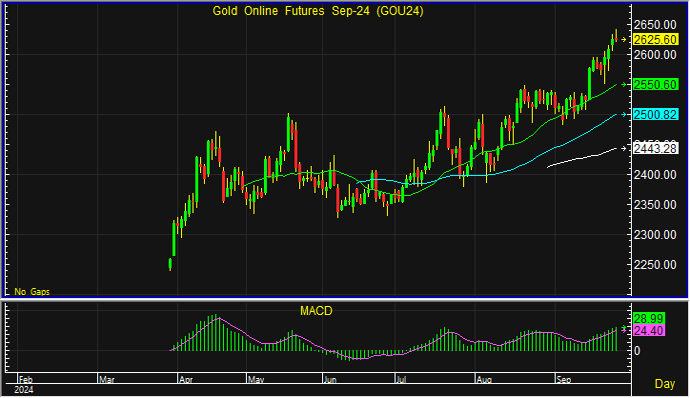The height and width of the screenshot is (398, 690).
Task: Click the white arrow marker beside 2443.28
Action: click(x=623, y=149)
